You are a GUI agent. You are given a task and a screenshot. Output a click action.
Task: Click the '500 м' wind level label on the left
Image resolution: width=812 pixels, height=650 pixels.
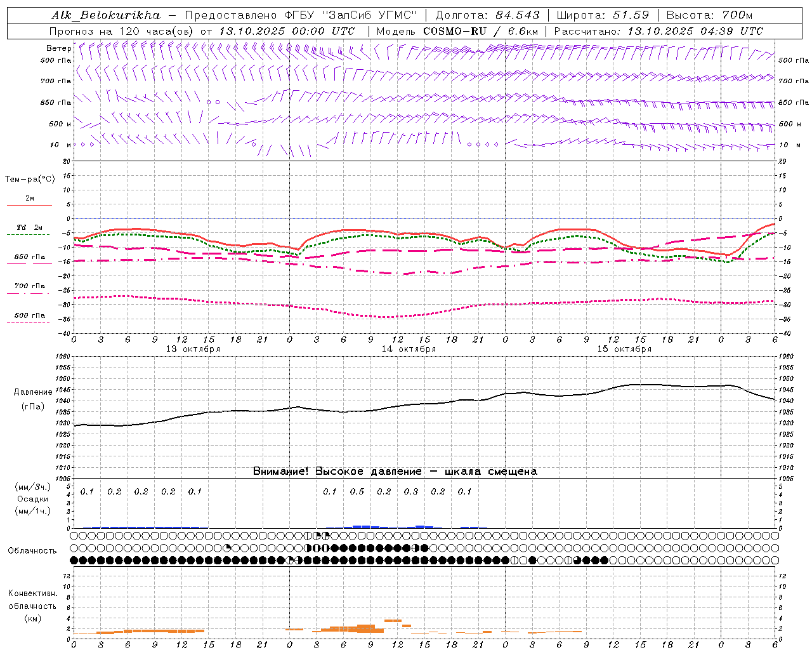(60, 124)
